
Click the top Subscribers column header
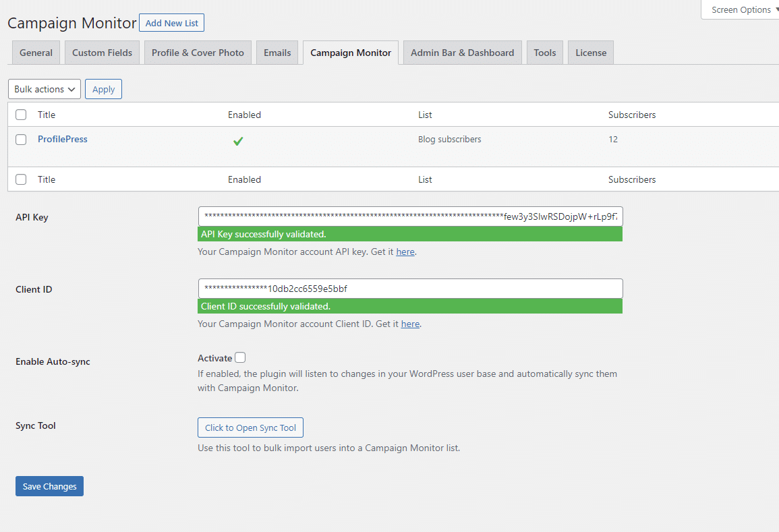point(632,115)
